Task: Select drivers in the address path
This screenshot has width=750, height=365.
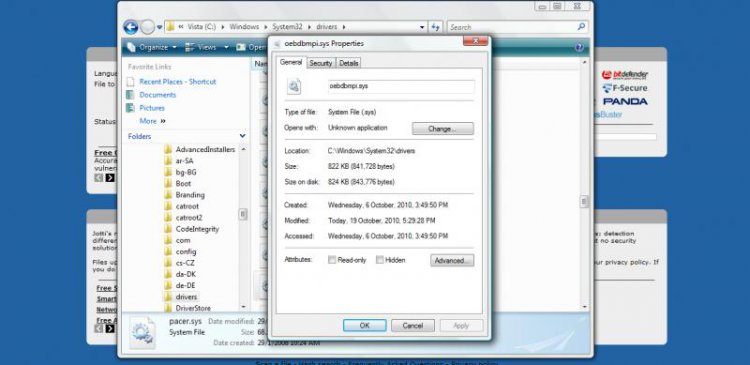Action: 327,27
